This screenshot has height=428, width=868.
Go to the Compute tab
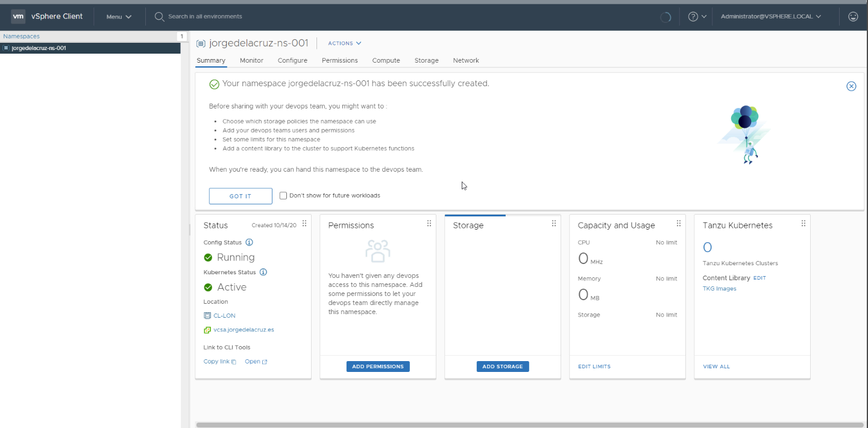[386, 60]
